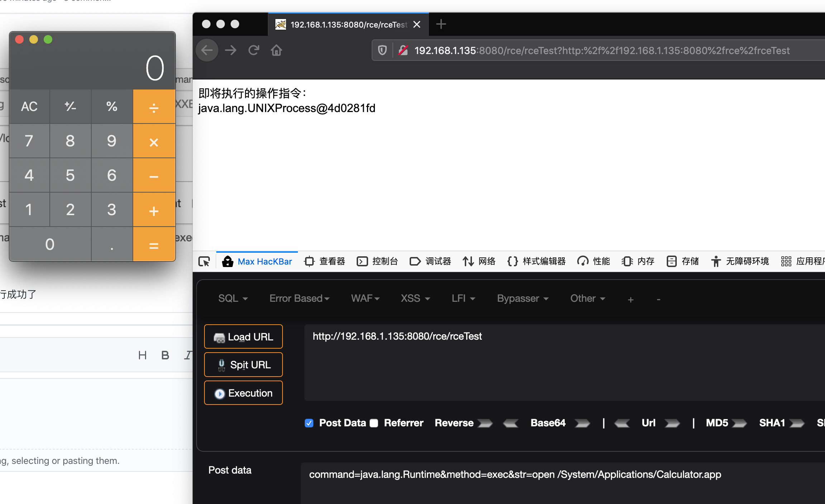The image size is (825, 504).
Task: Click the tracking protection shield icon
Action: coord(382,50)
